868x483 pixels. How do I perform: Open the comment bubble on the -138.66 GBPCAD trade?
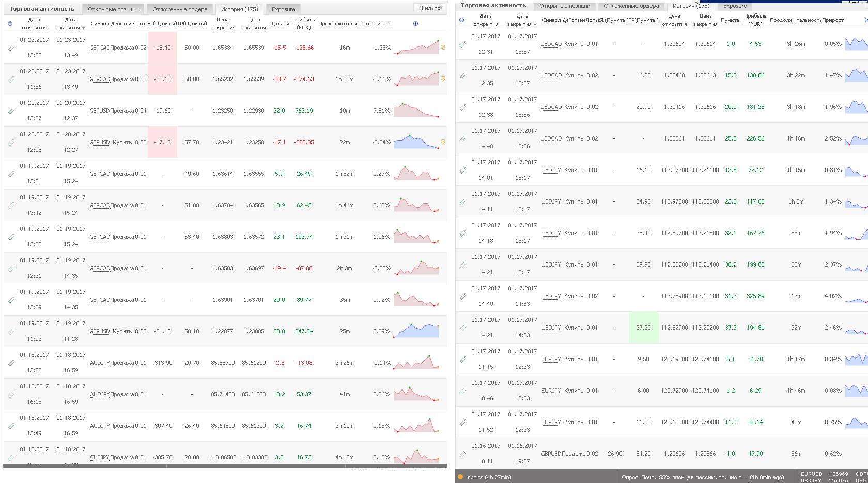(443, 48)
